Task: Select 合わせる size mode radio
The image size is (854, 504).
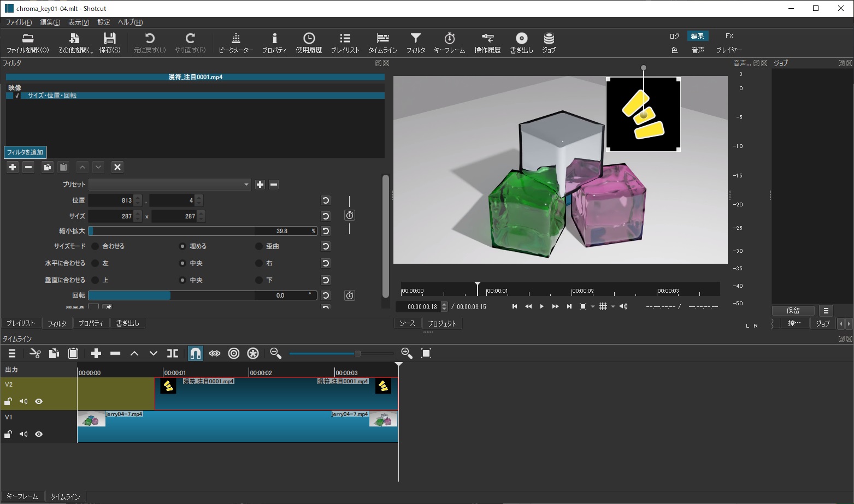Action: [x=95, y=246]
